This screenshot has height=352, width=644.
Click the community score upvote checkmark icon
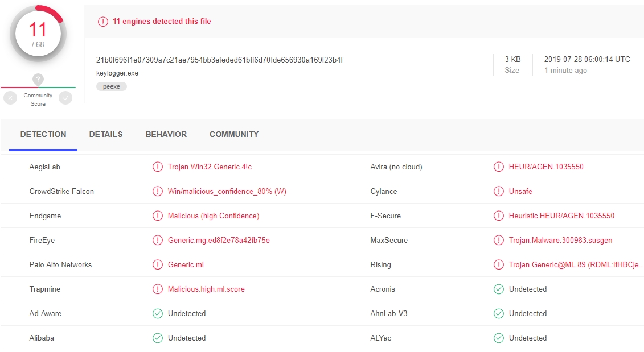tap(65, 98)
